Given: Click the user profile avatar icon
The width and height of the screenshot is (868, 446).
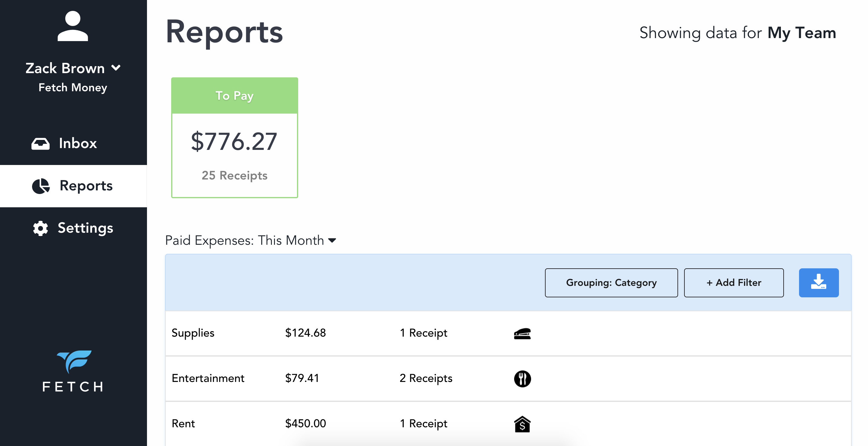Looking at the screenshot, I should [x=73, y=26].
